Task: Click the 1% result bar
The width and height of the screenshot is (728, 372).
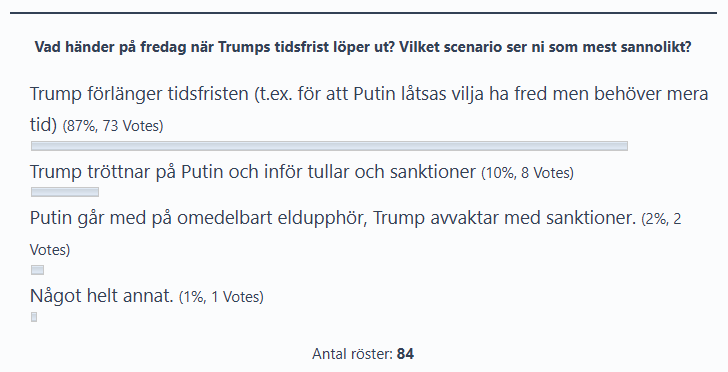Action: [34, 317]
